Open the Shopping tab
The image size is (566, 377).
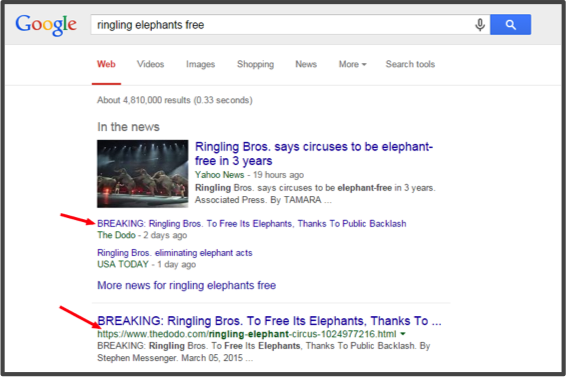(x=256, y=64)
